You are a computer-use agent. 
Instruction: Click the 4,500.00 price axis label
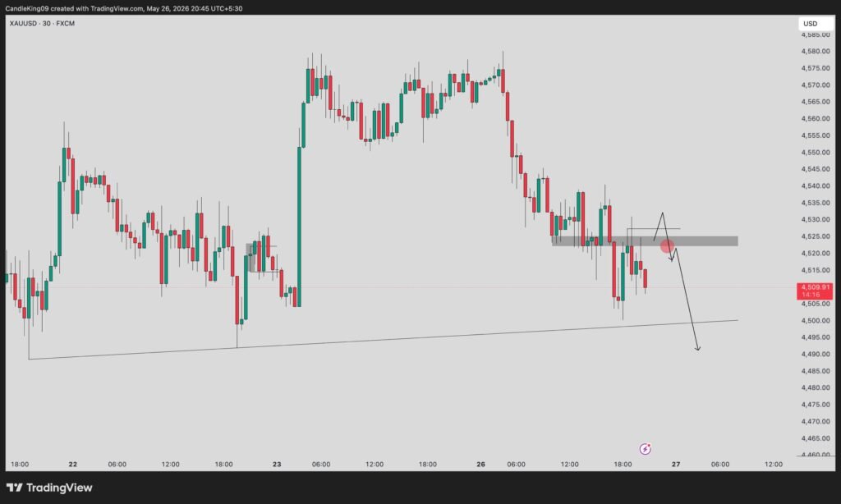(x=816, y=321)
